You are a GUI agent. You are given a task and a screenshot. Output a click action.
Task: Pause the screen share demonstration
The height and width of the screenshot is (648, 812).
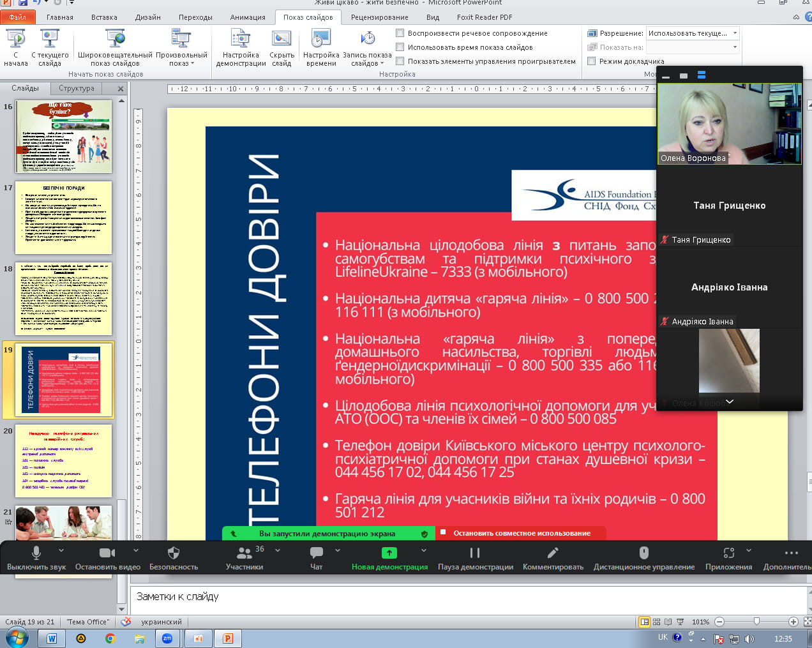[475, 553]
